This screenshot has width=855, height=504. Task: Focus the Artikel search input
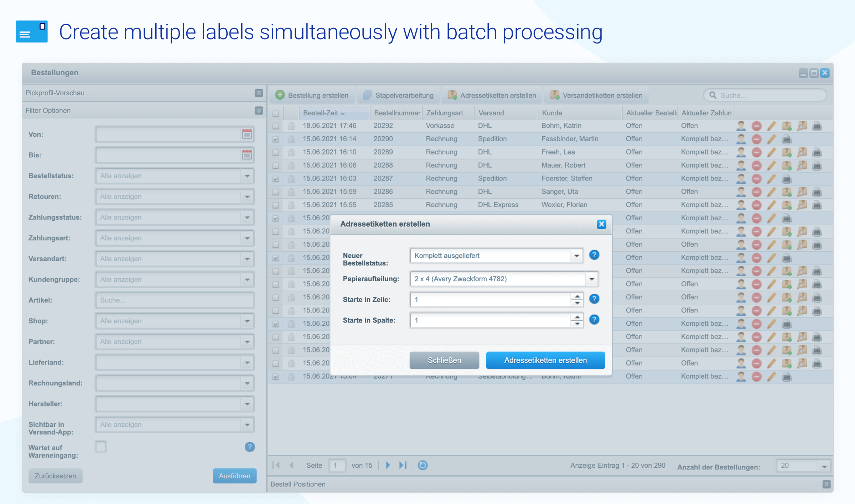click(x=175, y=300)
